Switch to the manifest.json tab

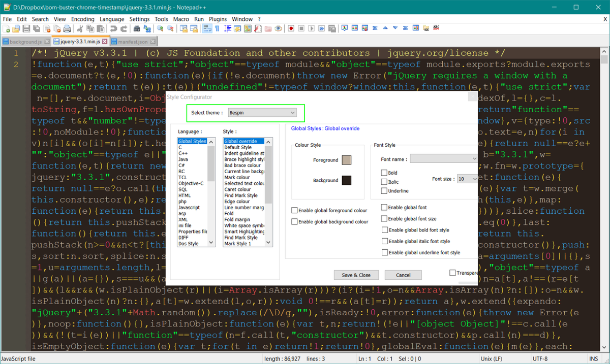pyautogui.click(x=133, y=41)
